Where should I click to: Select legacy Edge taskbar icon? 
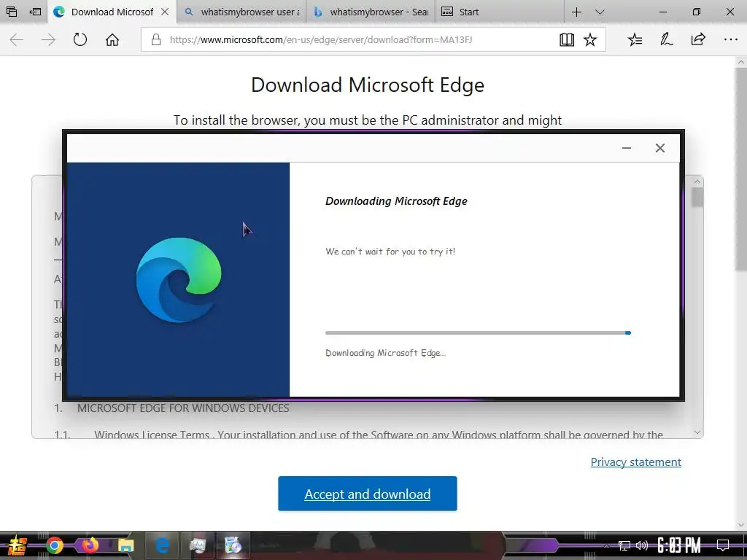[161, 545]
